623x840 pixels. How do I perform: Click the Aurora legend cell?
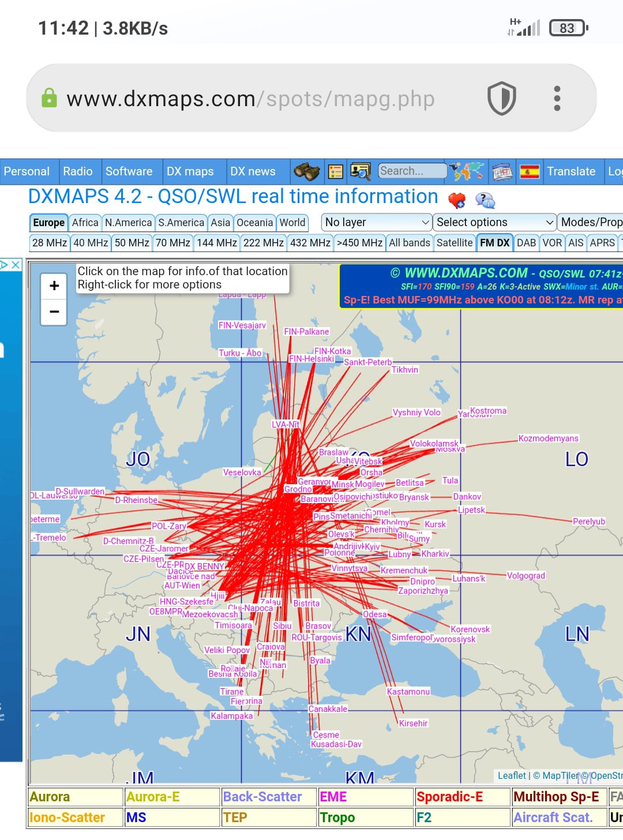tap(75, 797)
